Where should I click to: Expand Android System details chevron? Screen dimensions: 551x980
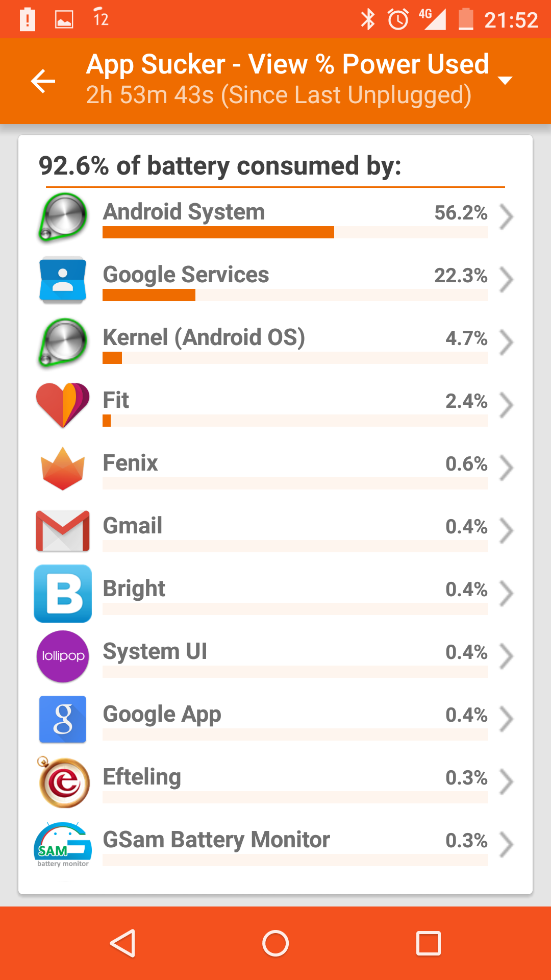(506, 217)
